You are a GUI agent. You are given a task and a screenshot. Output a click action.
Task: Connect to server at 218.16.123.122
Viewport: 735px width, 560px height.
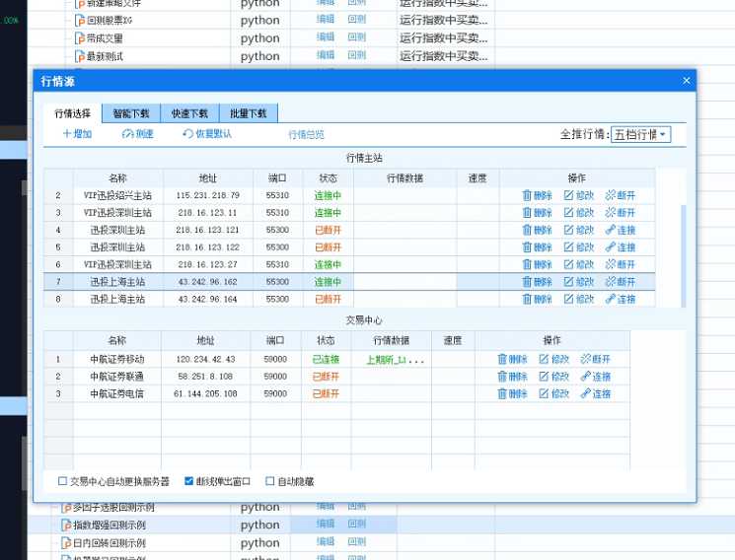[621, 247]
